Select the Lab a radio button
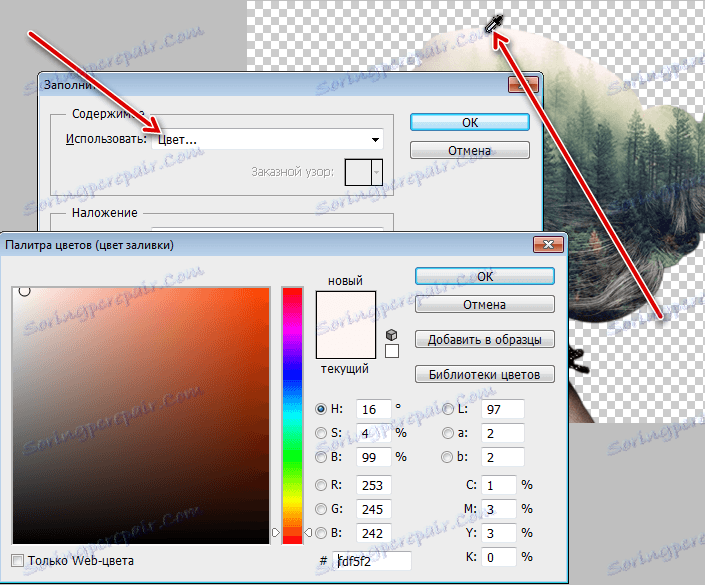Screen dimensions: 705x585 [x=448, y=433]
